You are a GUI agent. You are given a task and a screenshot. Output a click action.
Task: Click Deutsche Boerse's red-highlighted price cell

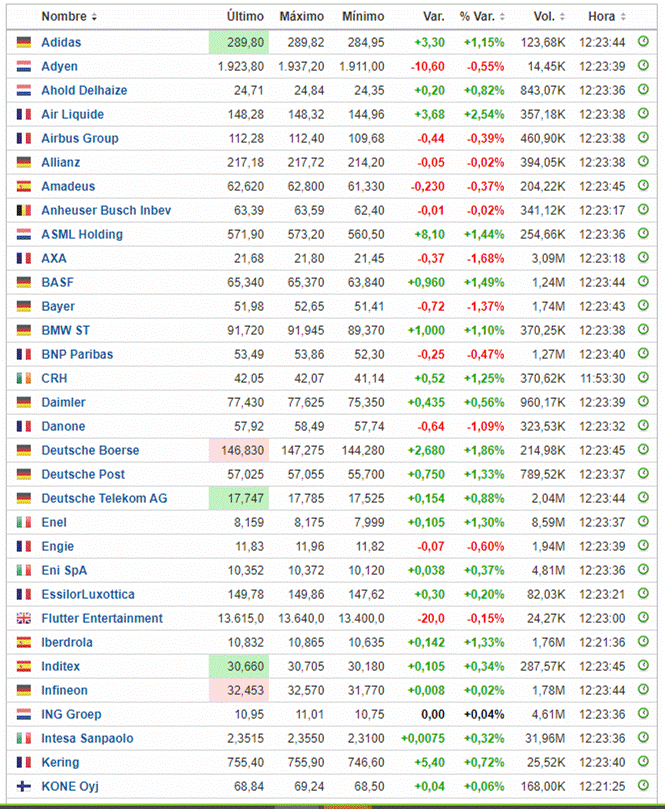pyautogui.click(x=241, y=450)
